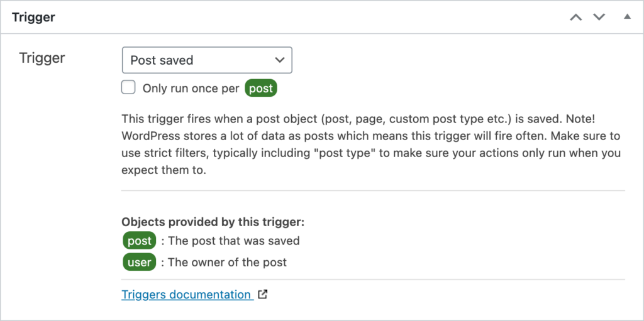
Task: Open the Post saved trigger dropdown
Action: [207, 60]
